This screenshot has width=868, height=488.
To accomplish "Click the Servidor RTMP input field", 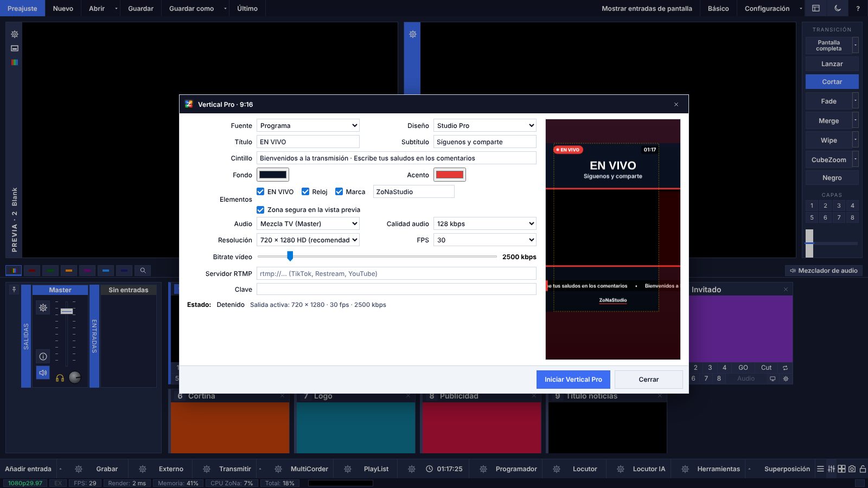I will tap(397, 274).
